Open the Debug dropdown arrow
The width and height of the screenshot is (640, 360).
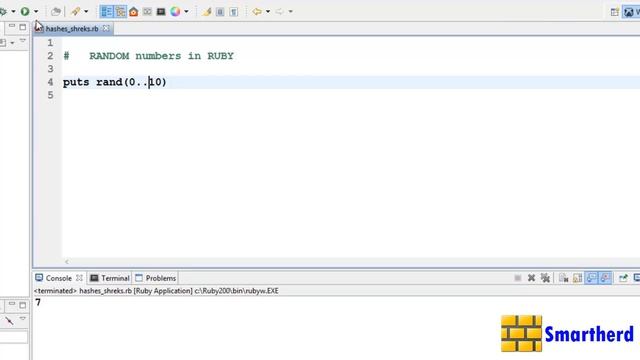[x=13, y=11]
